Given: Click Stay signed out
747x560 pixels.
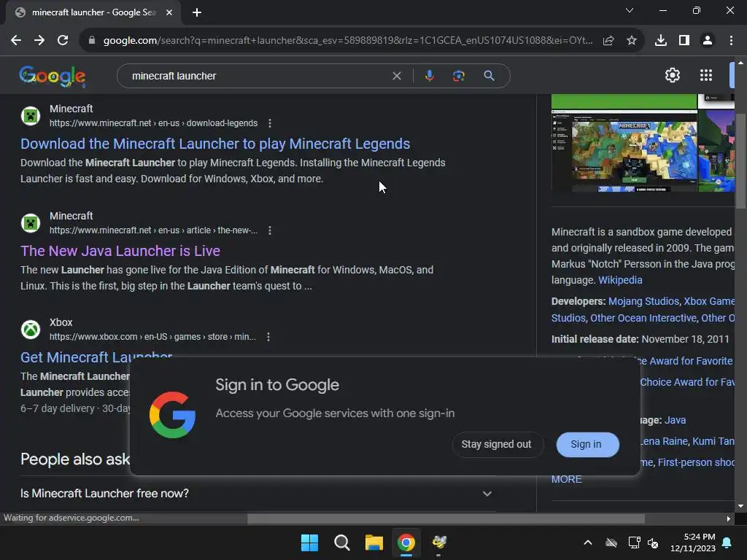Looking at the screenshot, I should 496,444.
